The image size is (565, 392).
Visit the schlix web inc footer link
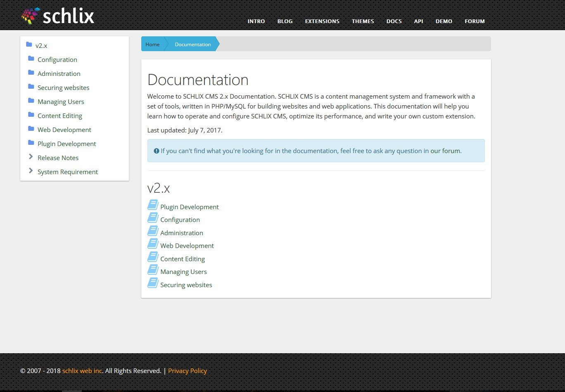pyautogui.click(x=82, y=371)
